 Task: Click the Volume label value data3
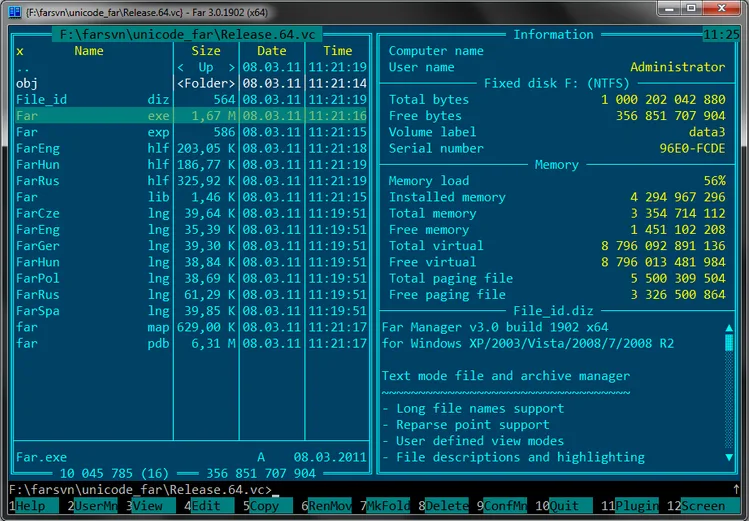tap(707, 132)
